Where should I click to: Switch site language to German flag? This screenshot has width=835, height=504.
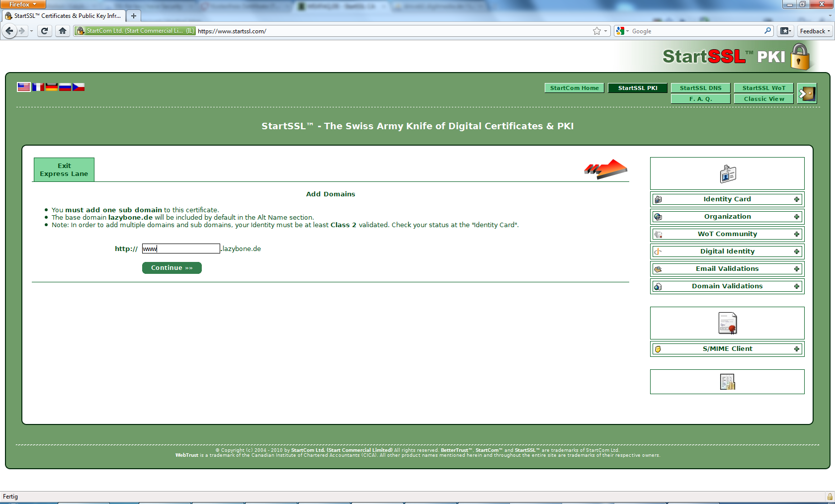tap(52, 87)
